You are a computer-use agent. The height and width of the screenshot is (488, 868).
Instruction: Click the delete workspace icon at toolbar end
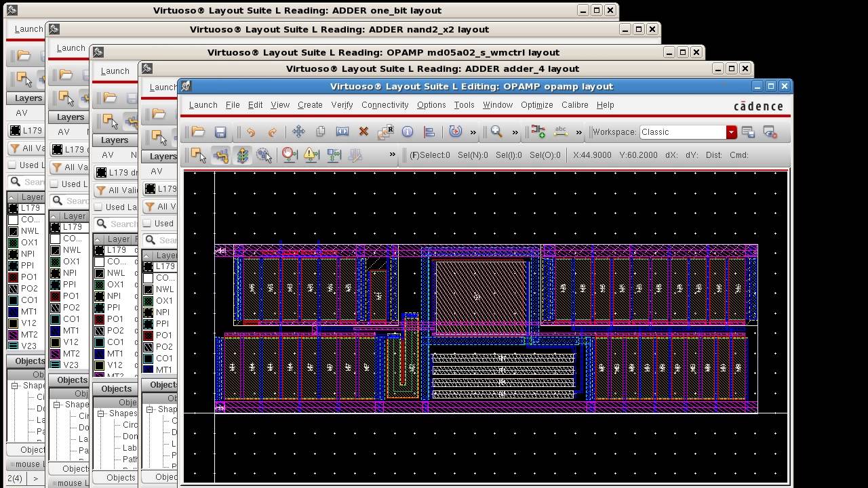tap(770, 132)
